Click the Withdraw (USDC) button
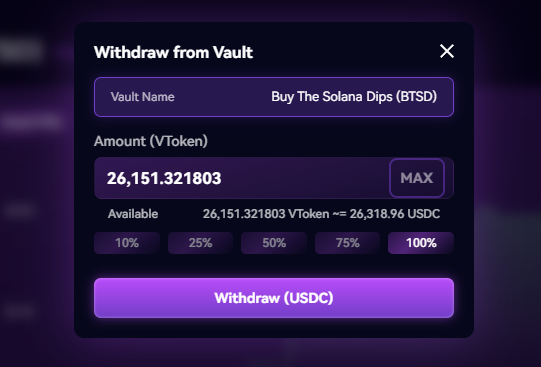 point(274,298)
